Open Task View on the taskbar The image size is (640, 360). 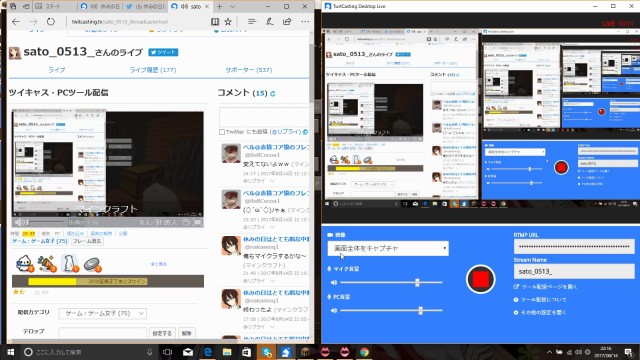click(x=167, y=352)
